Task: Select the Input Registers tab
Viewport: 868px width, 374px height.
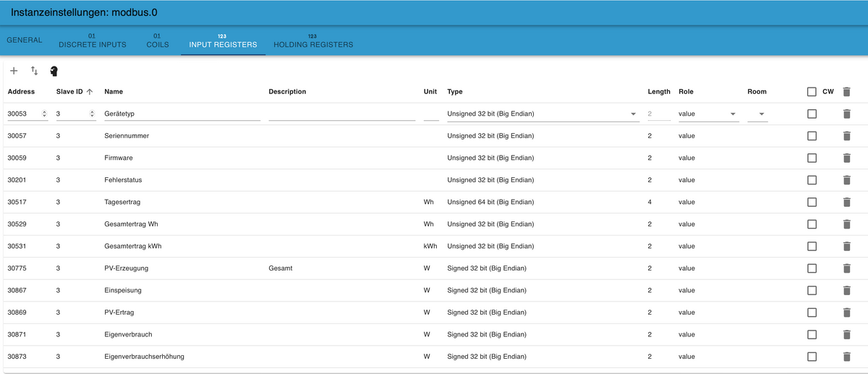Action: click(x=223, y=41)
